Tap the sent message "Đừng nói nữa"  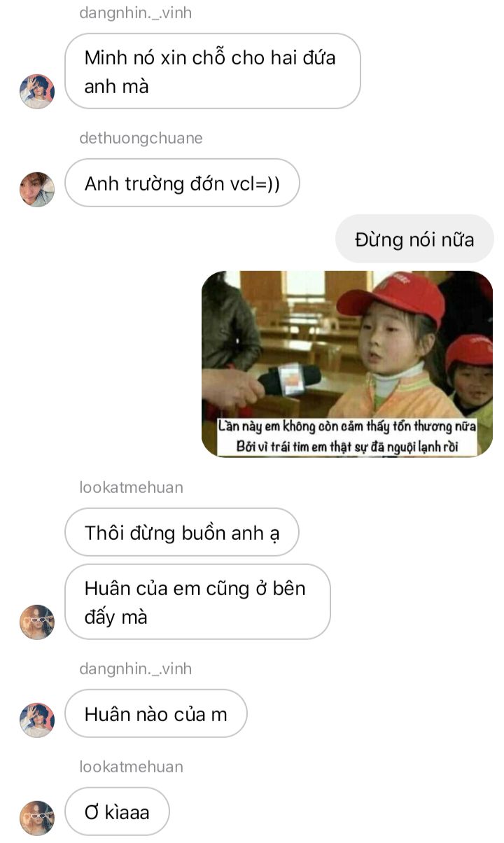(414, 239)
